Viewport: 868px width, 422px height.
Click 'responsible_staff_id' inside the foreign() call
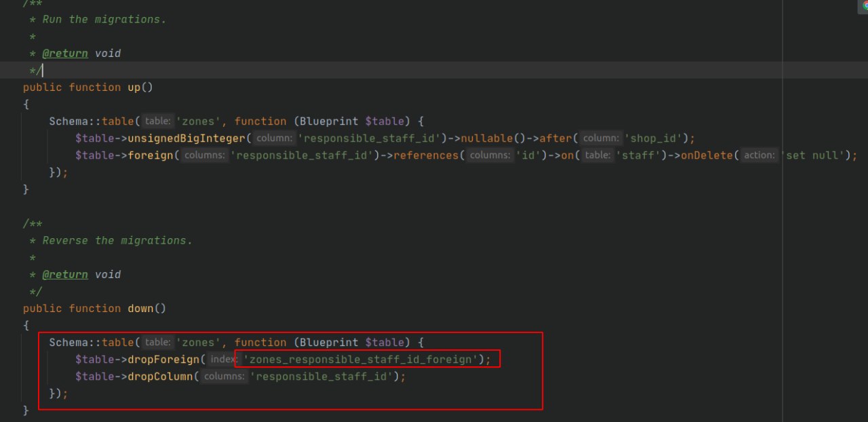[x=302, y=155]
